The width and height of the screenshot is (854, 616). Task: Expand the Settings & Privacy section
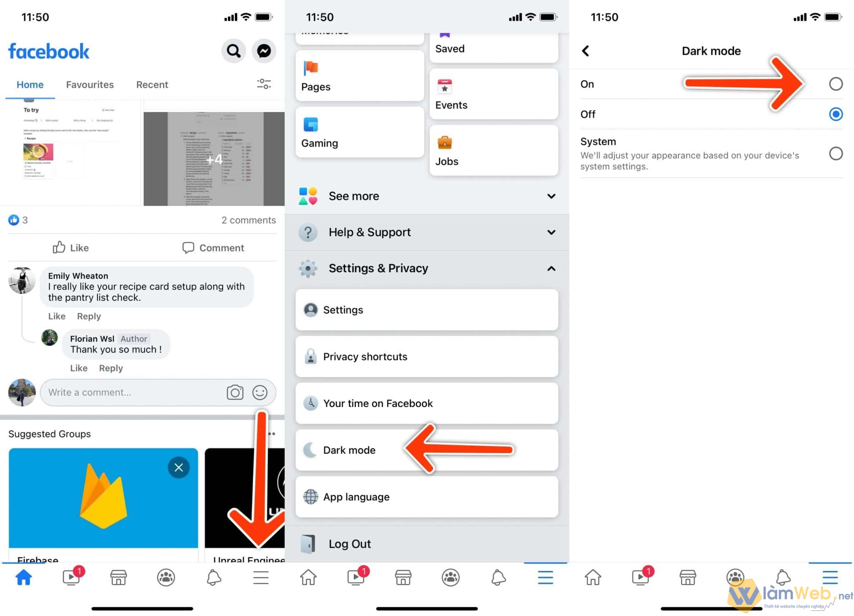click(x=427, y=269)
